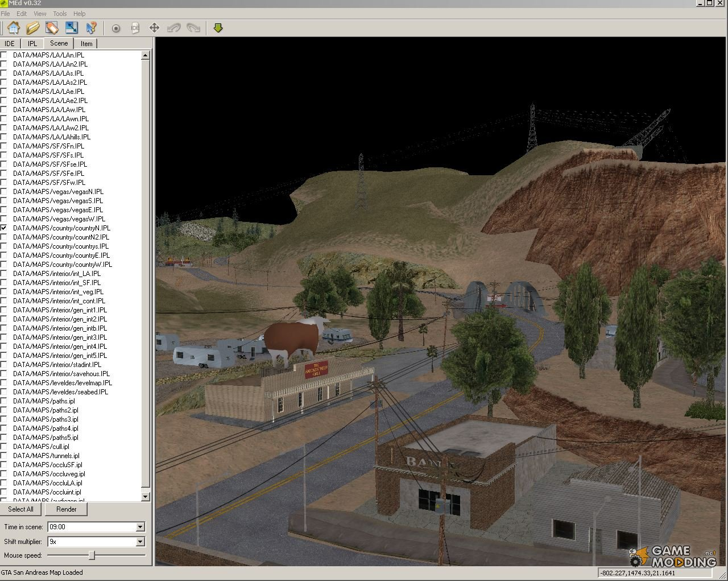Open the Edit menu

22,14
